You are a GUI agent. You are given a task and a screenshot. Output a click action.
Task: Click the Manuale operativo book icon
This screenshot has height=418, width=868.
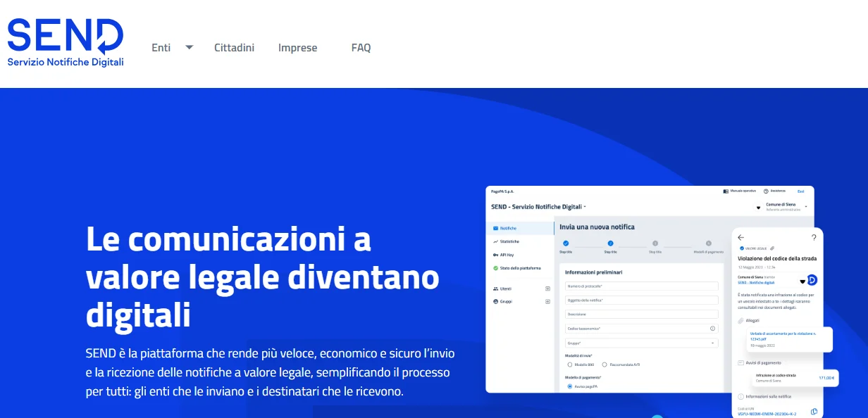pos(726,191)
